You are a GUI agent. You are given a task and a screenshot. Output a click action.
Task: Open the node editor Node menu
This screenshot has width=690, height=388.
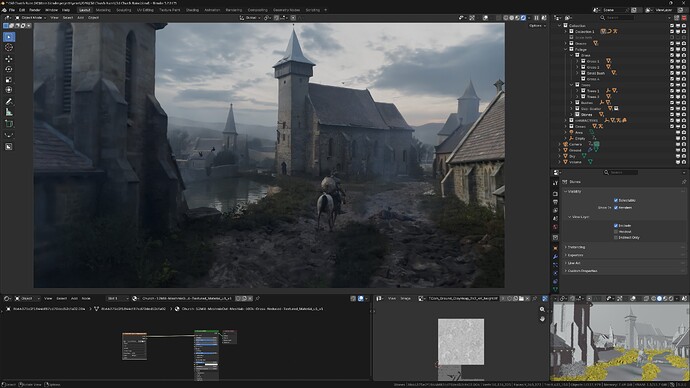pos(86,298)
